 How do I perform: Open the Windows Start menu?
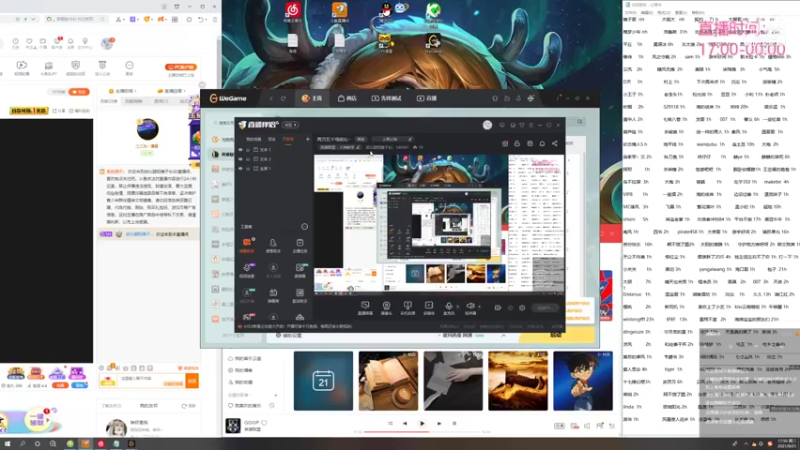coord(7,444)
